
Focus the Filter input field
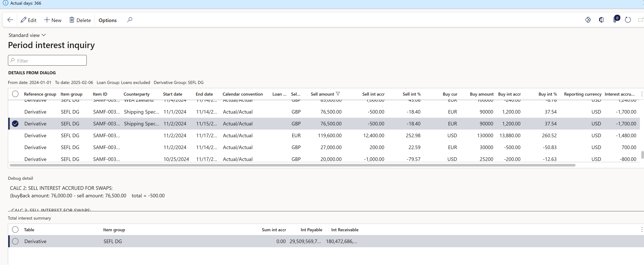(47, 60)
